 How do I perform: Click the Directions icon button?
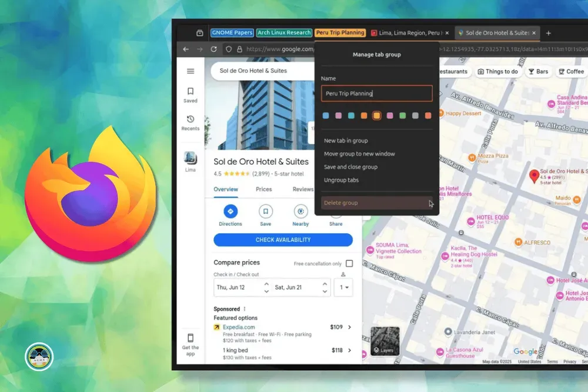pyautogui.click(x=230, y=211)
